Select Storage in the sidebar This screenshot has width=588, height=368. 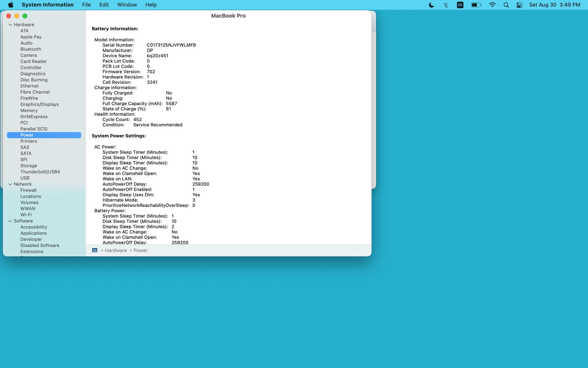pyautogui.click(x=29, y=166)
